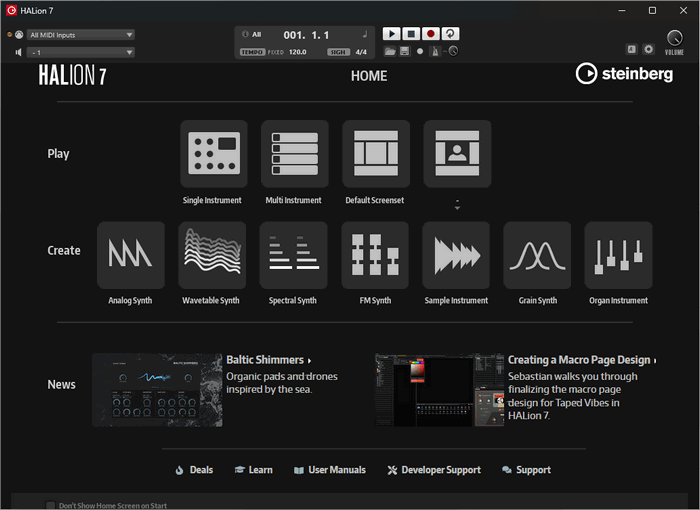Open the audio output dropdown showing -1
The image size is (700, 510).
pyautogui.click(x=81, y=52)
